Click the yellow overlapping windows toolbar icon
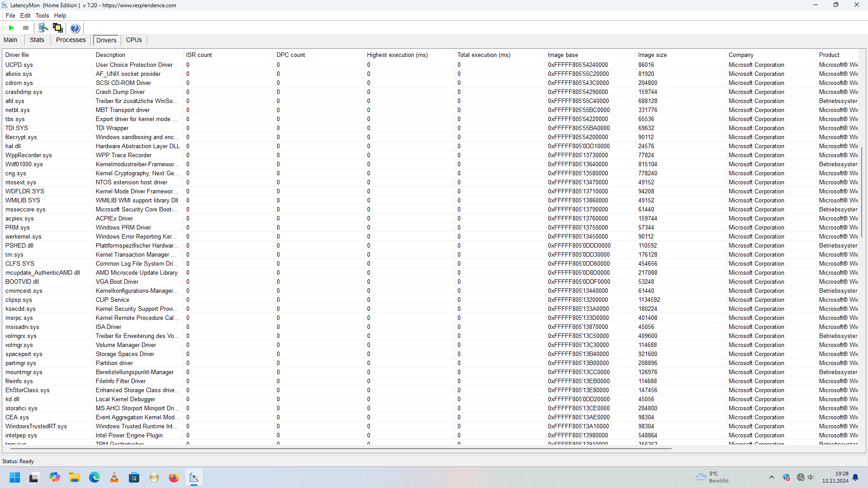This screenshot has height=488, width=868. [57, 28]
